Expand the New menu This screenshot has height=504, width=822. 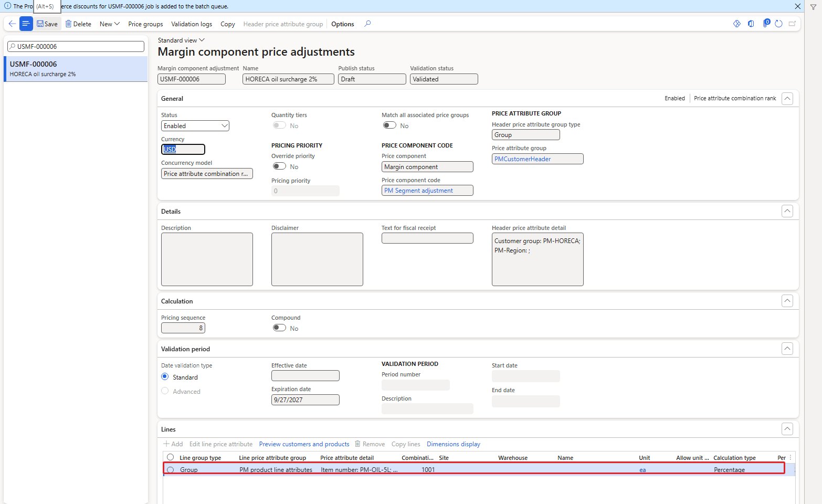click(x=110, y=24)
